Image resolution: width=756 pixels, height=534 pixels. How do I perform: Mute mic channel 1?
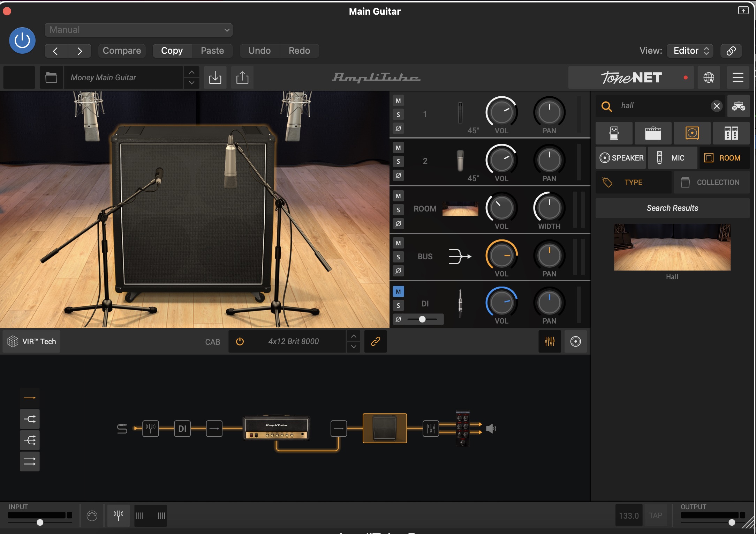398,101
